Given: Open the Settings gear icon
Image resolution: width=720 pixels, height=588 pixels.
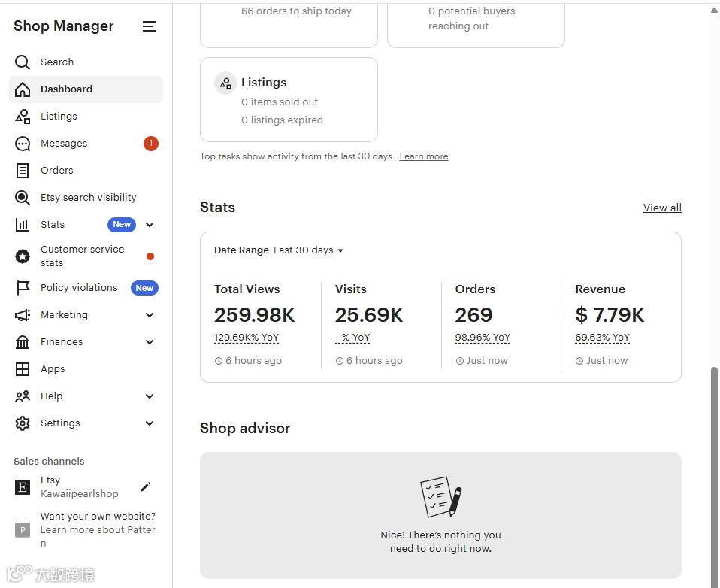Looking at the screenshot, I should click(23, 423).
